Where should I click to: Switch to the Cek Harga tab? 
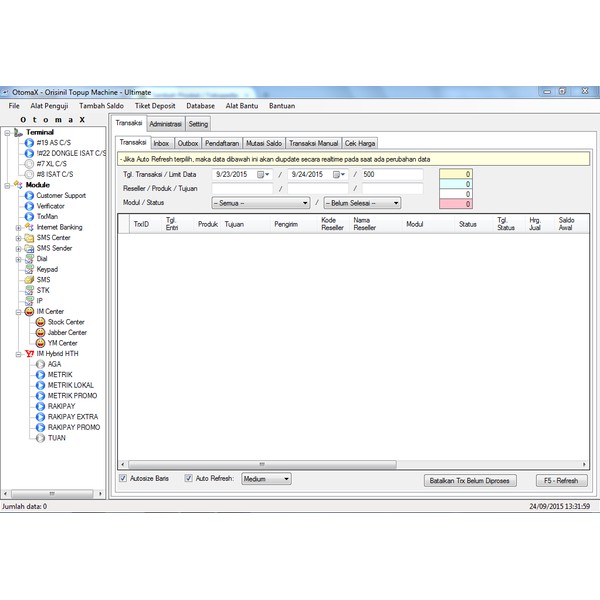360,143
